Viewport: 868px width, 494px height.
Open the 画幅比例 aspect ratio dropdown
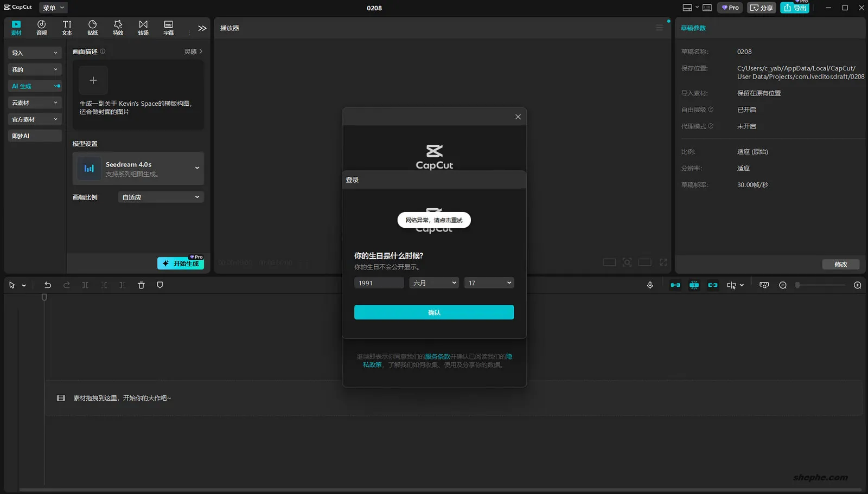[160, 197]
